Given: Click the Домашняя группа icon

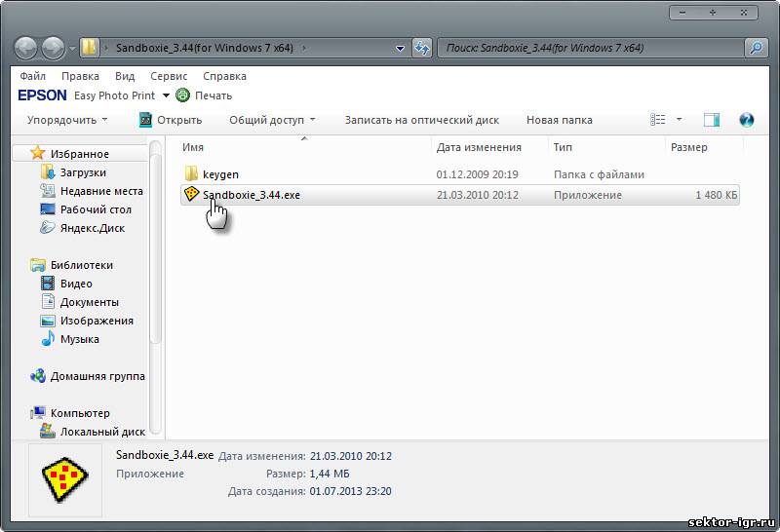Looking at the screenshot, I should click(x=38, y=376).
